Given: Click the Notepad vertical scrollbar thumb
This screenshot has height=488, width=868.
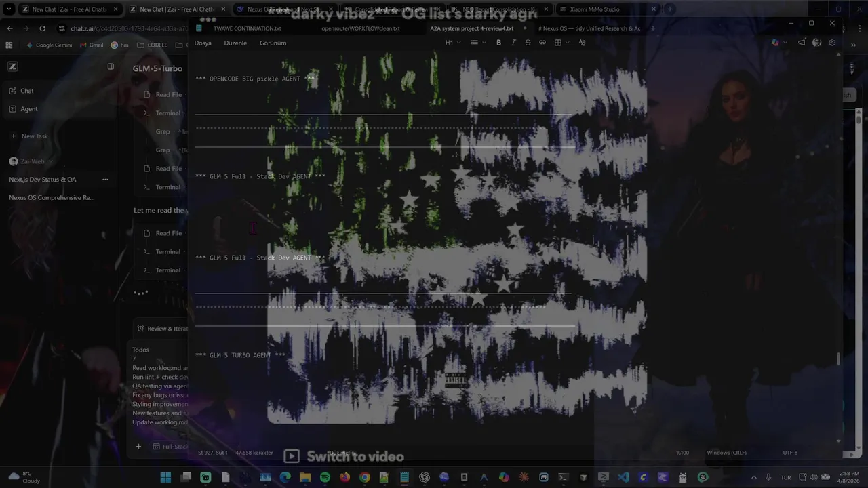Looking at the screenshot, I should pos(839,359).
